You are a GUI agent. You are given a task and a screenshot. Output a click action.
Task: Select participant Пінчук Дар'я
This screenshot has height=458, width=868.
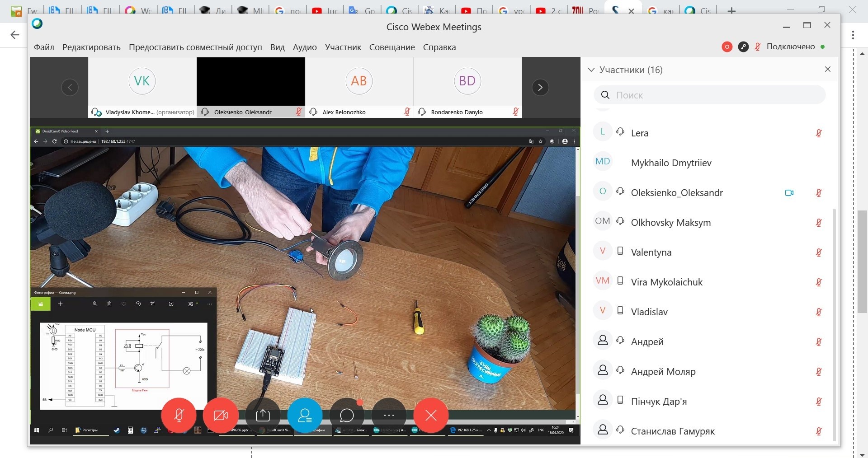click(709, 401)
